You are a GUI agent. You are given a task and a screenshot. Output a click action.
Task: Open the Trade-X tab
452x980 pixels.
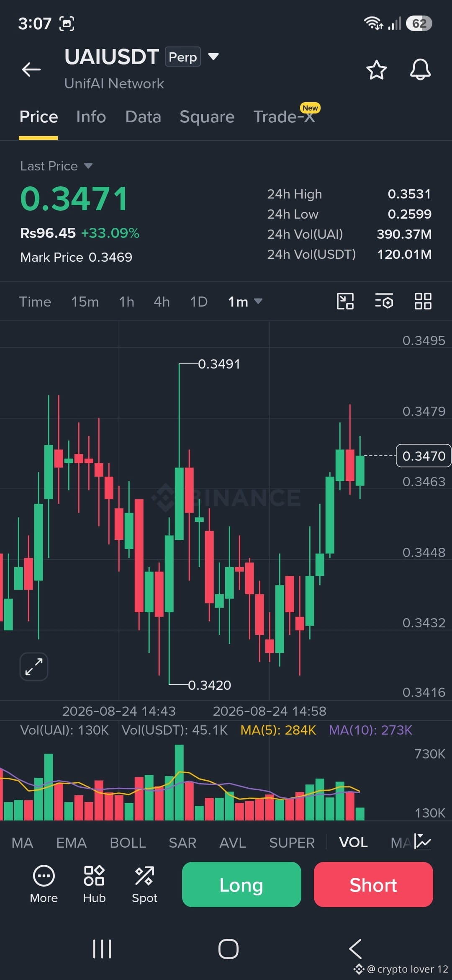tap(285, 117)
